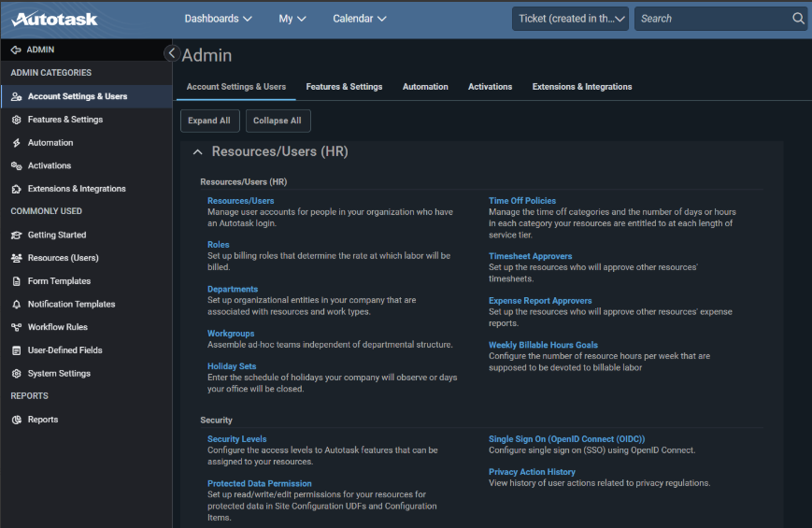
Task: Click the System Settings gear icon
Action: [x=17, y=374]
